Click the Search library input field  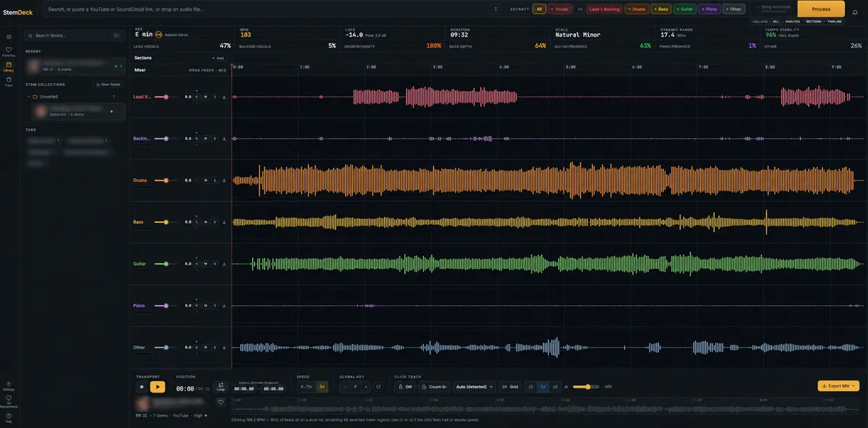pos(73,35)
